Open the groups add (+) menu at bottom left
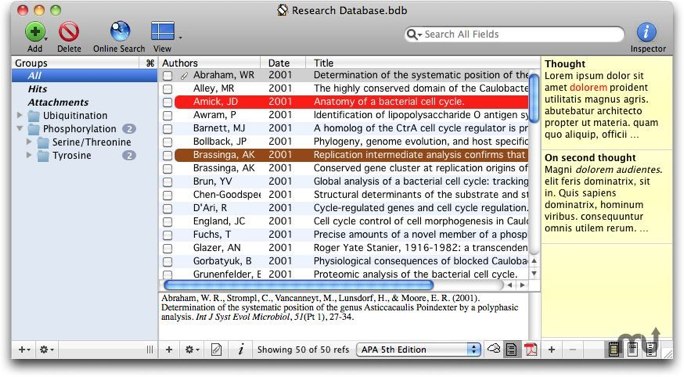Viewport: 684px width, 377px height. click(x=24, y=350)
